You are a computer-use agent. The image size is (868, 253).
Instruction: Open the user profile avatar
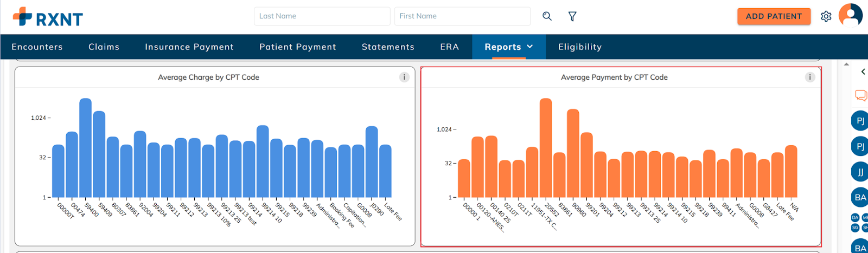(x=850, y=15)
